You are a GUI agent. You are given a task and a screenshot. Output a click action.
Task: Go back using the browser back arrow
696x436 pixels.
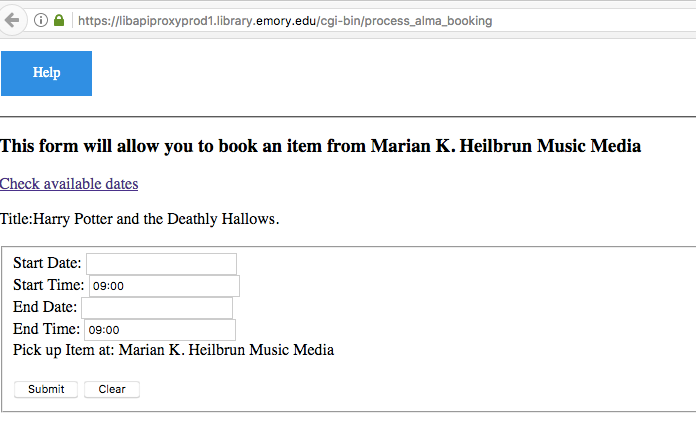click(12, 20)
